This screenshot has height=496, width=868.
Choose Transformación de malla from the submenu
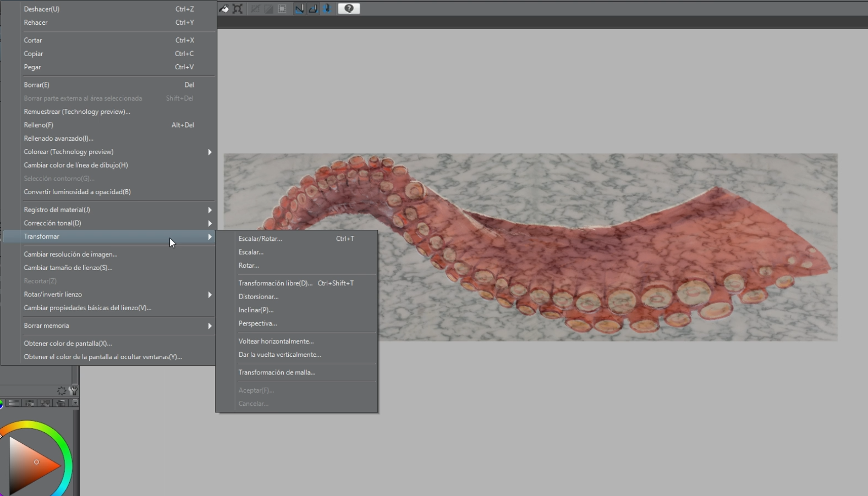coord(277,373)
